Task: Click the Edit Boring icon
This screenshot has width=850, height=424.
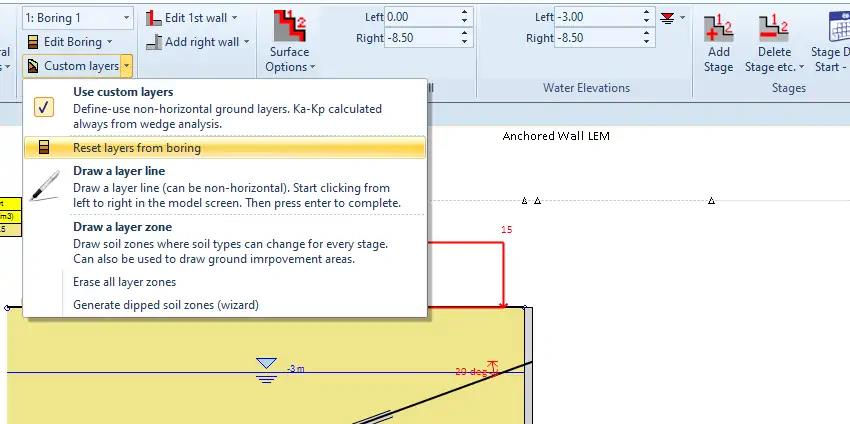Action: (x=33, y=42)
